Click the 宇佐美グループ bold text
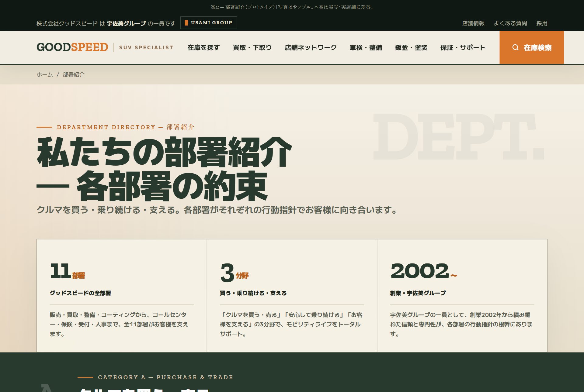 coord(127,23)
